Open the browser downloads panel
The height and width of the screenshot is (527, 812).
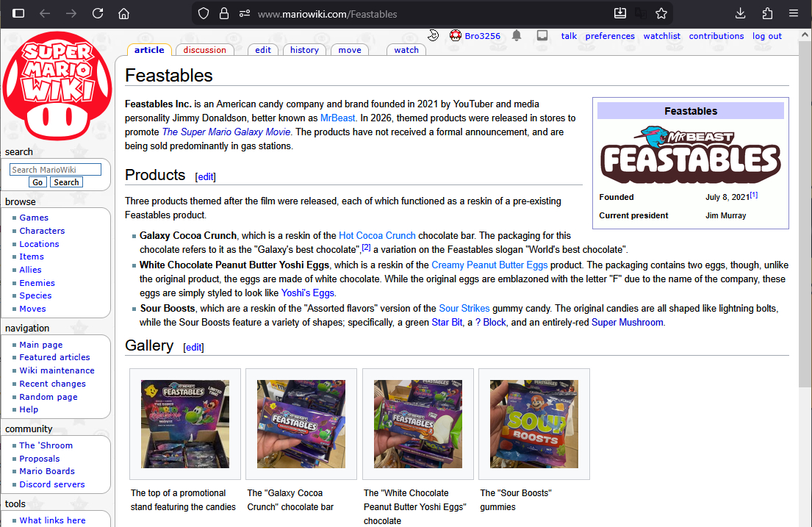740,13
